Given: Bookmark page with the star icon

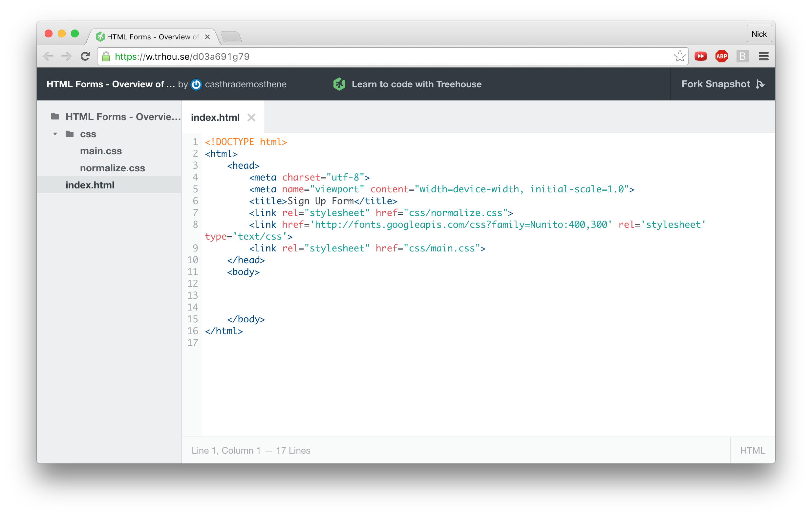Looking at the screenshot, I should coord(679,56).
